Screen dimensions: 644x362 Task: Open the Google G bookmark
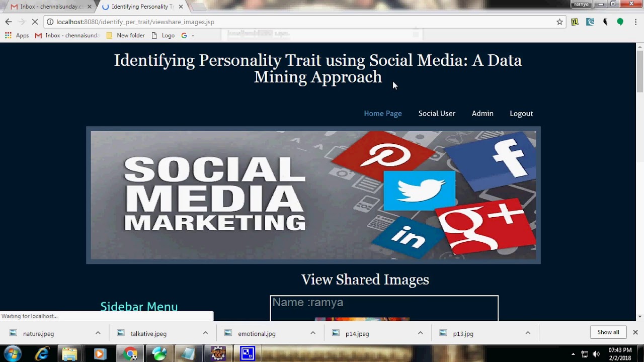coord(187,36)
